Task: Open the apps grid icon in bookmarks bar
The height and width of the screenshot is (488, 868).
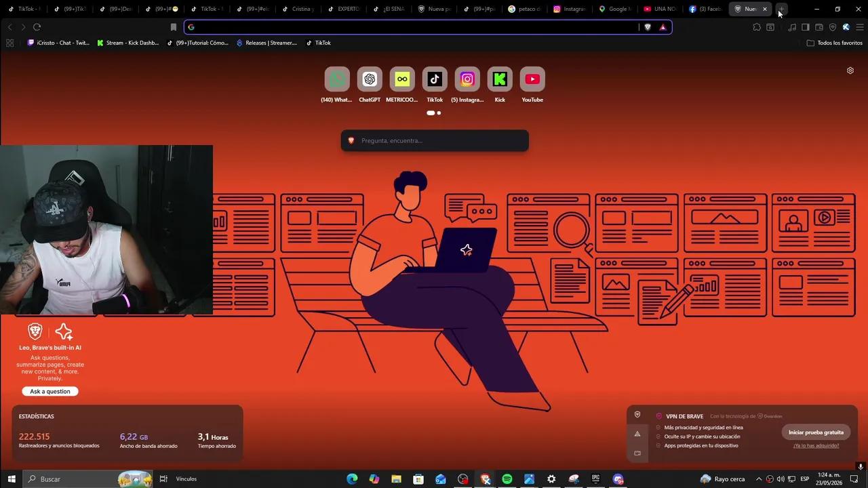Action: (x=9, y=43)
